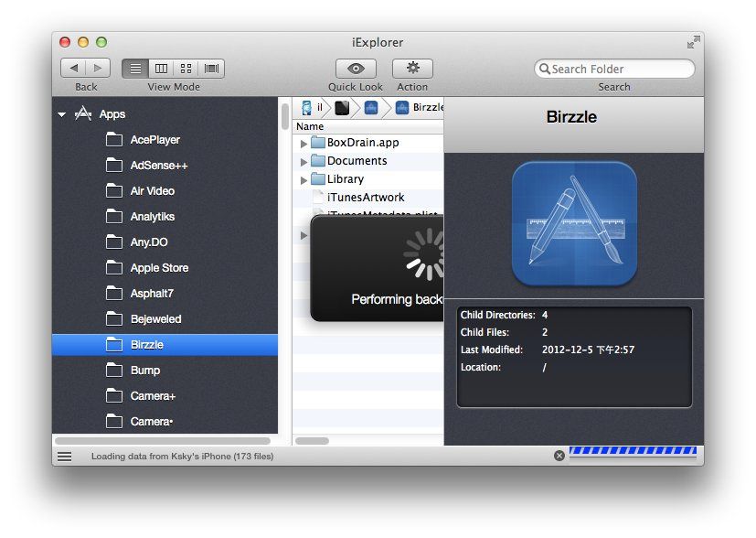
Task: Select the AdSense++ folder icon
Action: tap(114, 166)
